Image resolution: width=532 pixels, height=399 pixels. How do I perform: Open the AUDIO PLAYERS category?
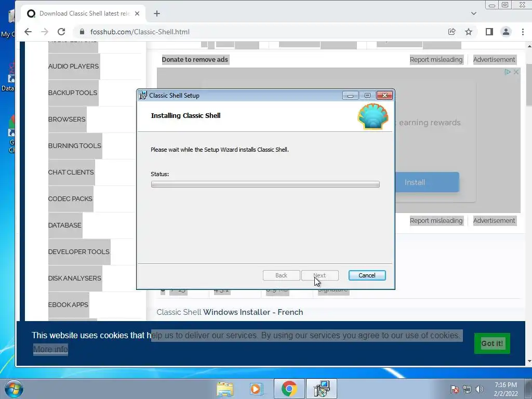73,66
